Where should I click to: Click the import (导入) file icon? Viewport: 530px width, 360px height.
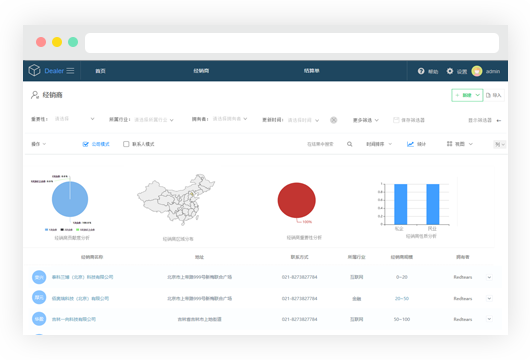point(488,95)
